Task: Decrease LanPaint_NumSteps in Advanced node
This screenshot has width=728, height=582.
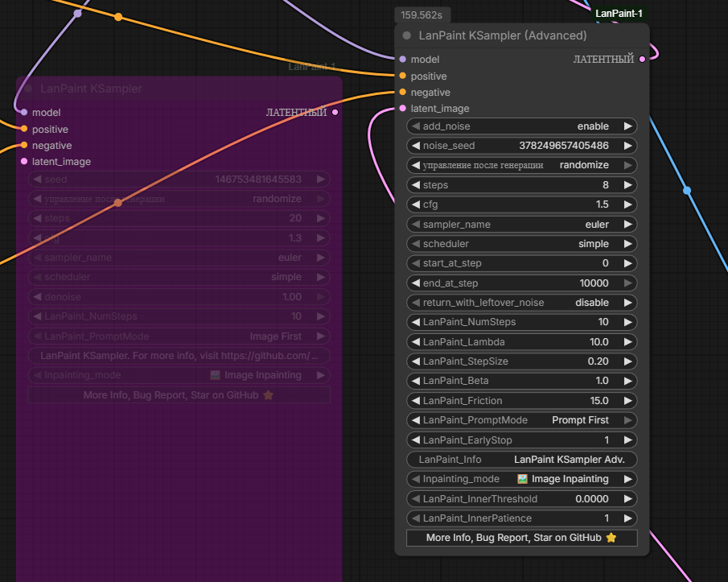Action: (416, 322)
